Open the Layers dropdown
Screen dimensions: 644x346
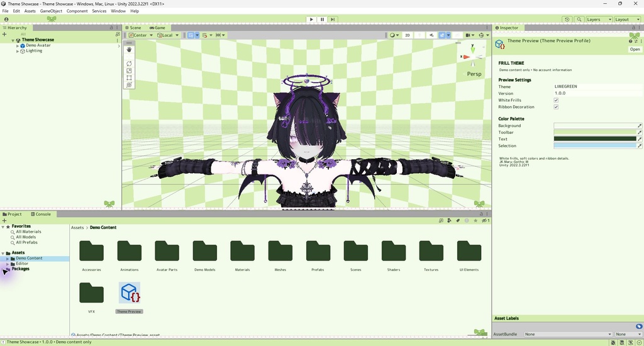tap(599, 20)
